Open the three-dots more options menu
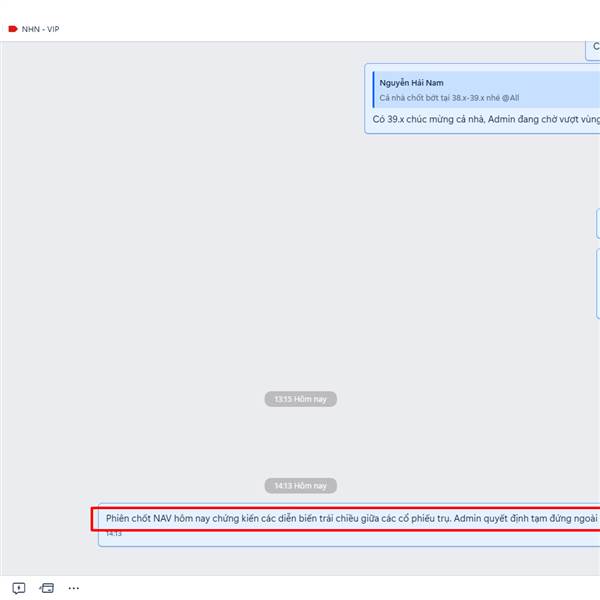 tap(73, 588)
